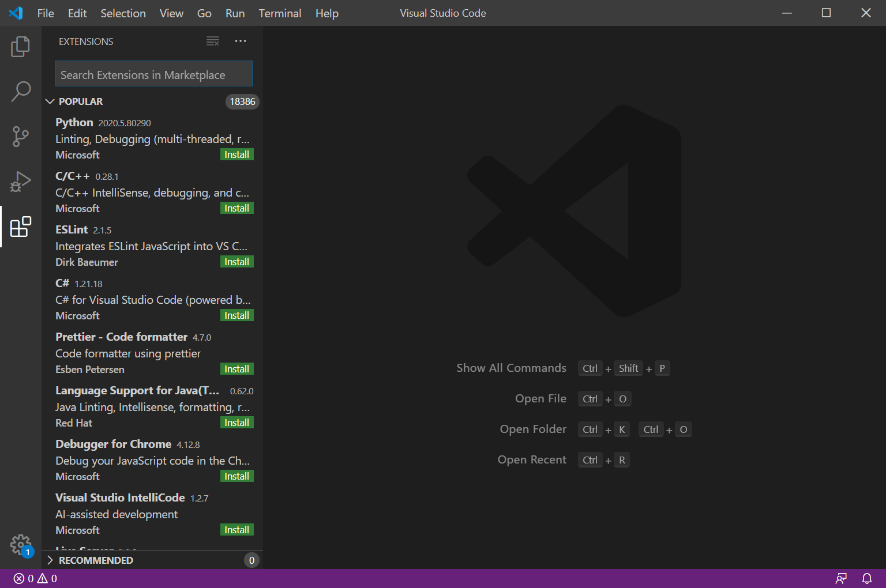Click the 18386 popular count badge

[x=242, y=101]
